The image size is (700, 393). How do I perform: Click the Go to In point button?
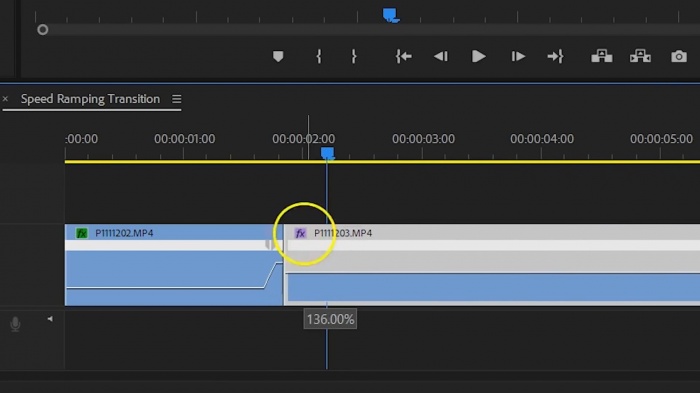pyautogui.click(x=404, y=57)
